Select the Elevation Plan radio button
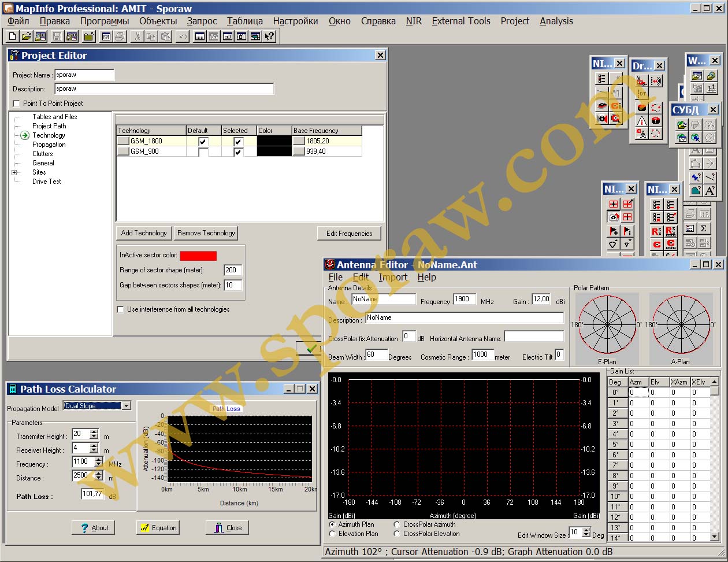The image size is (728, 562). [x=332, y=534]
